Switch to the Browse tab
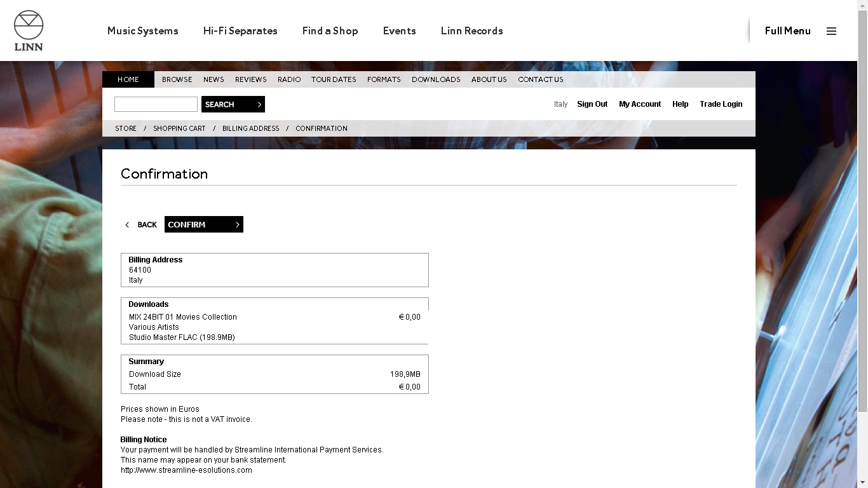The width and height of the screenshot is (868, 488). click(x=177, y=79)
